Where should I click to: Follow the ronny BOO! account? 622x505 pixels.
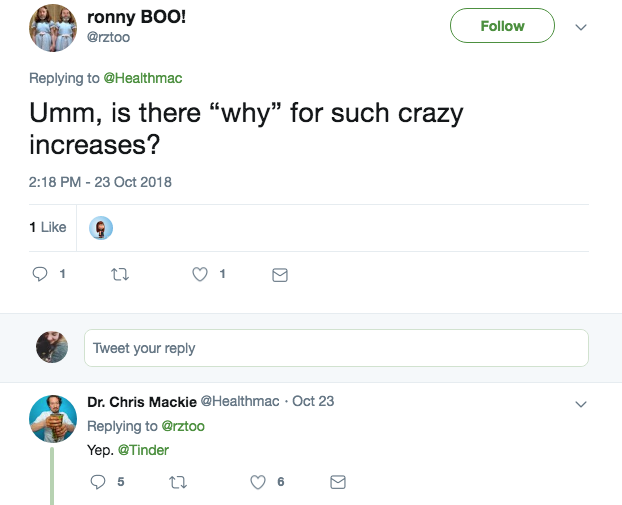tap(502, 26)
